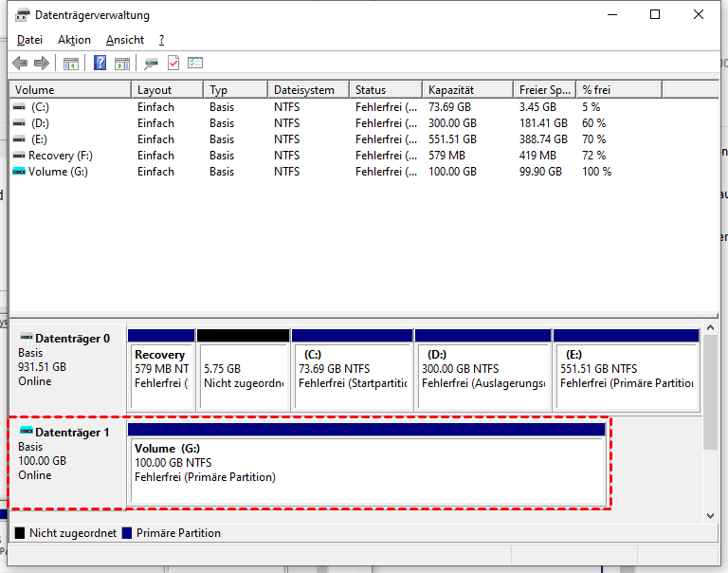Select the (C:) 73.69 GB NTFS partition block
Image resolution: width=728 pixels, height=573 pixels.
point(352,370)
